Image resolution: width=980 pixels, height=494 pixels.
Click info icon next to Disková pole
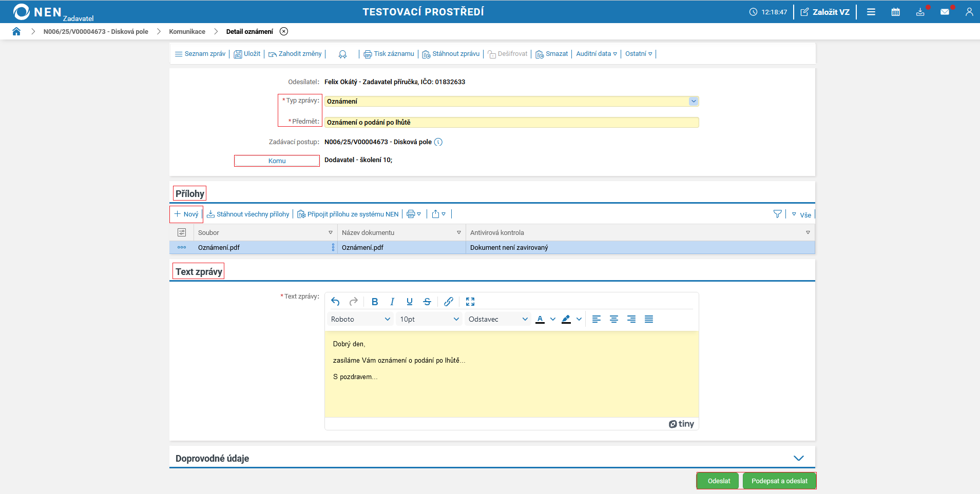click(438, 142)
